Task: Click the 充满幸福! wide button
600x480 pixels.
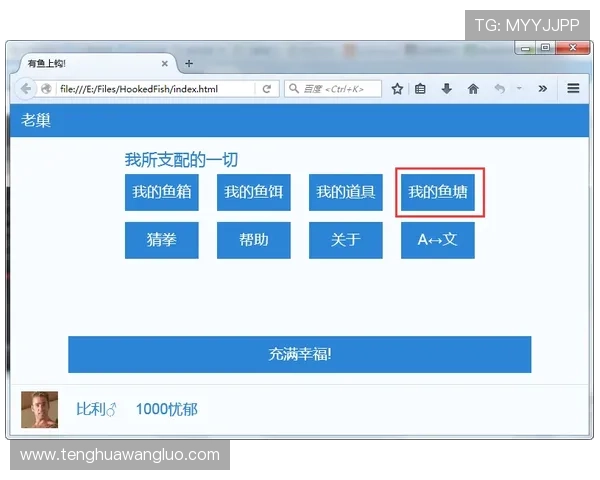Action: point(300,354)
